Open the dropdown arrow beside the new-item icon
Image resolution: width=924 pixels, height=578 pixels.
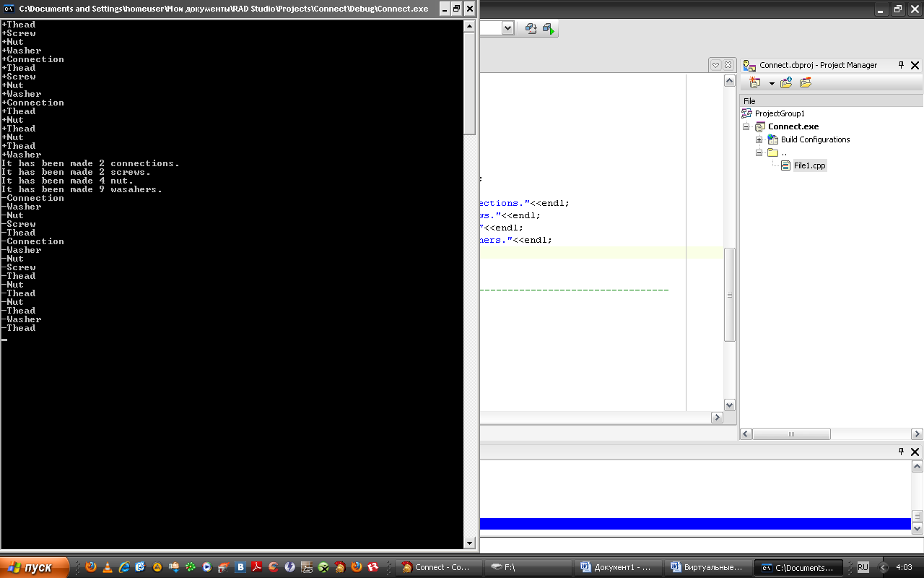pyautogui.click(x=771, y=84)
